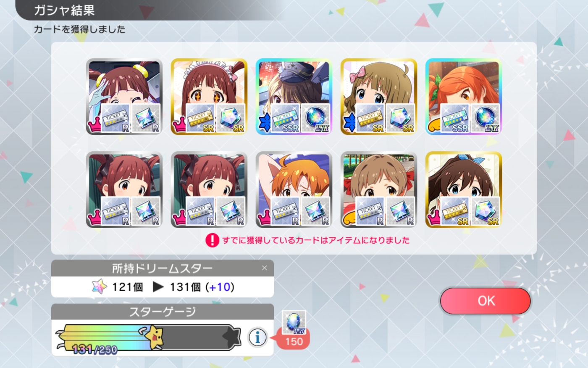Select the SSR orange-haired girl with the green ribbon
The image size is (588, 368).
(463, 97)
